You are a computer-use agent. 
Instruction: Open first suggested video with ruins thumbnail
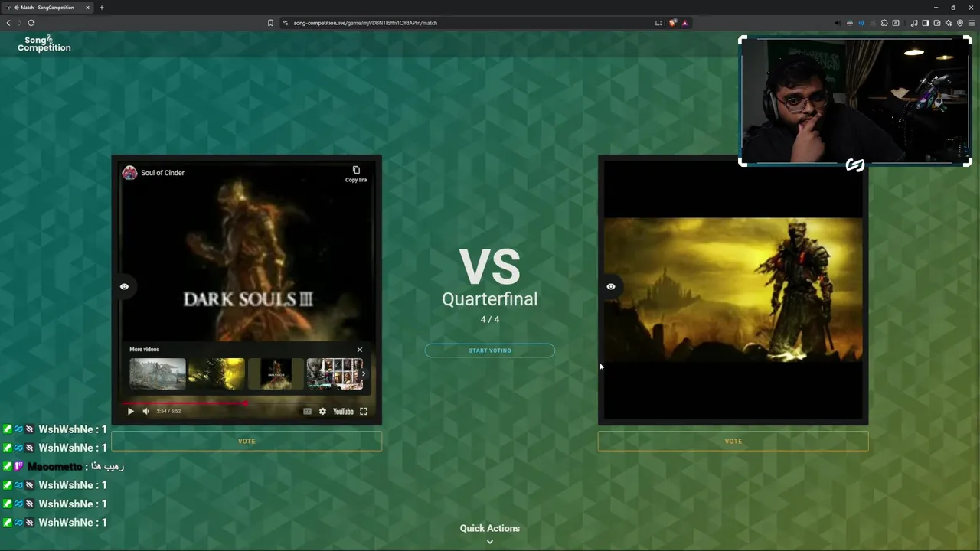[x=157, y=374]
